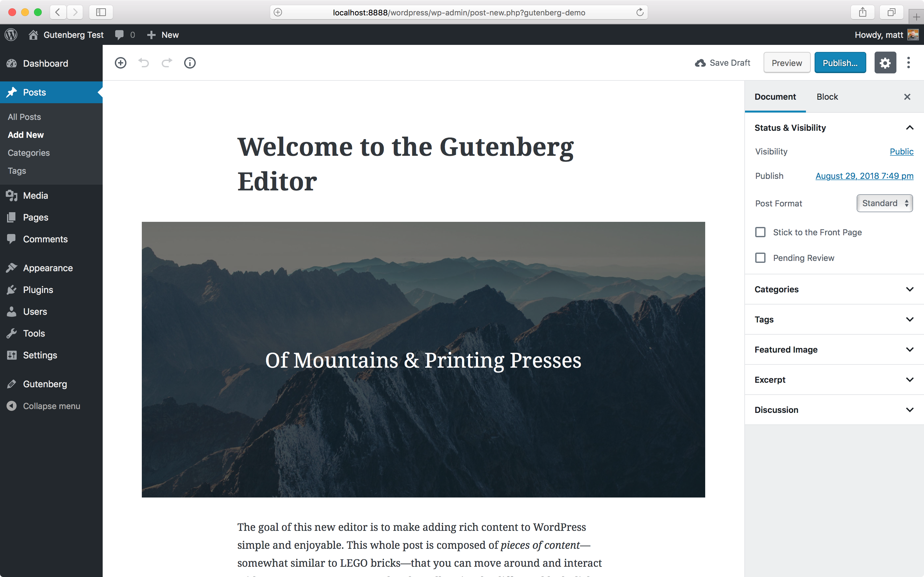Click the WordPress logo icon

13,35
